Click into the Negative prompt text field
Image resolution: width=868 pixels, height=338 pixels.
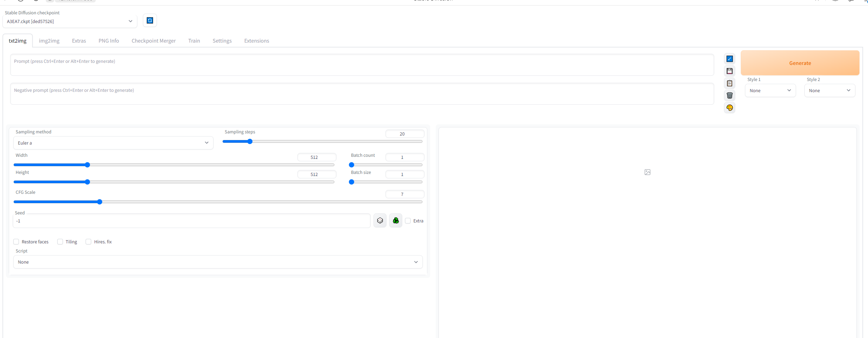362,94
